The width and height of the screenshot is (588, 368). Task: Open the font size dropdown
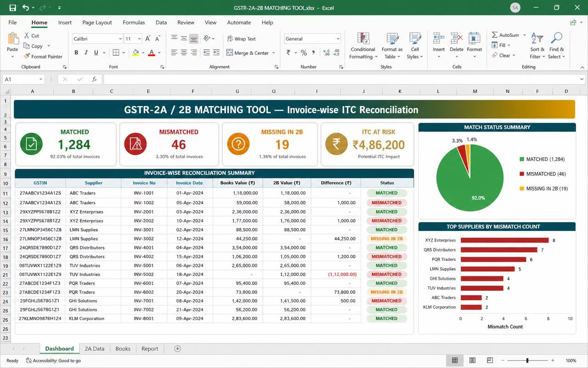[140, 39]
